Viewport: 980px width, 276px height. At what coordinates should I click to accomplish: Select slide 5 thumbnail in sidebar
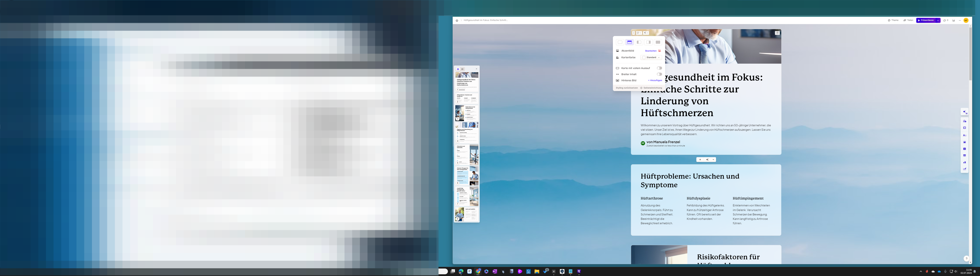(467, 154)
